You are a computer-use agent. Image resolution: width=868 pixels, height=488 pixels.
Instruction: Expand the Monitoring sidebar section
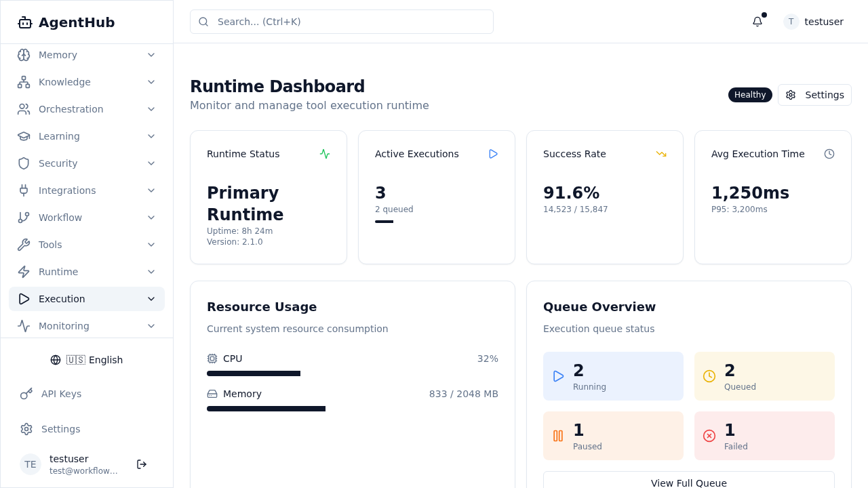pos(87,326)
